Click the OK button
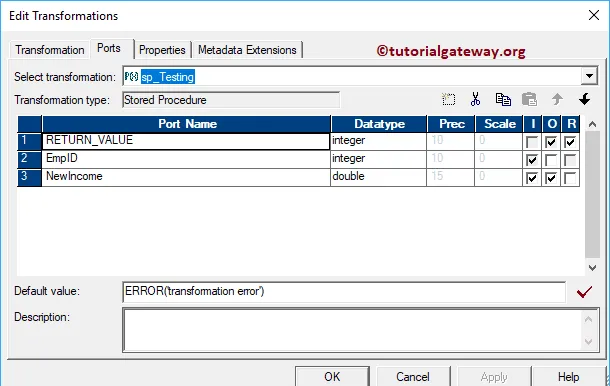The width and height of the screenshot is (610, 386). pos(332,376)
